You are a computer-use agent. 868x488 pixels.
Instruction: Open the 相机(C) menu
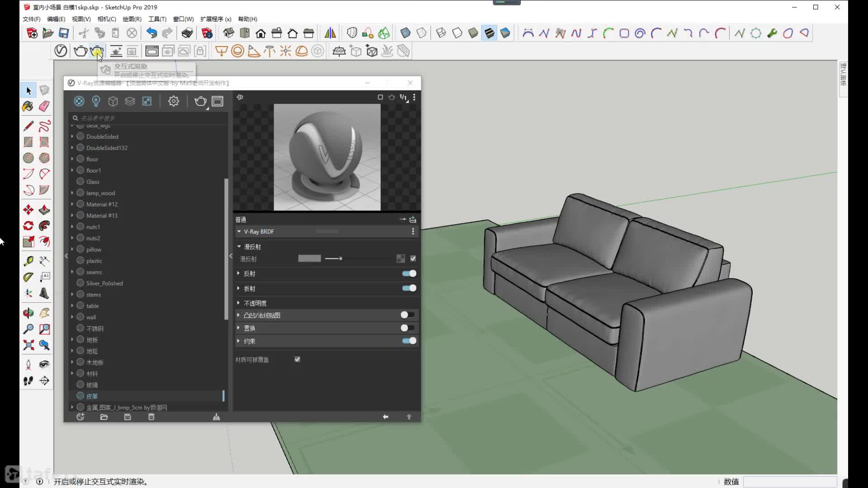click(107, 19)
